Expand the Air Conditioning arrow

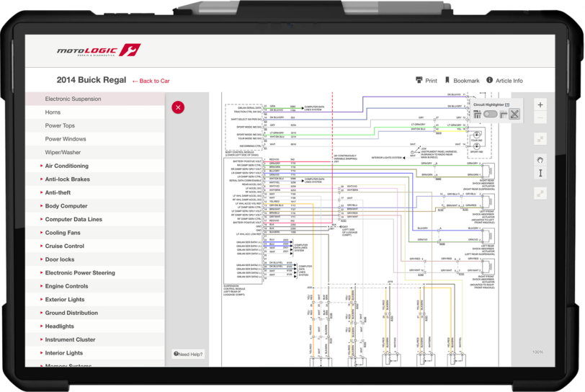point(41,166)
